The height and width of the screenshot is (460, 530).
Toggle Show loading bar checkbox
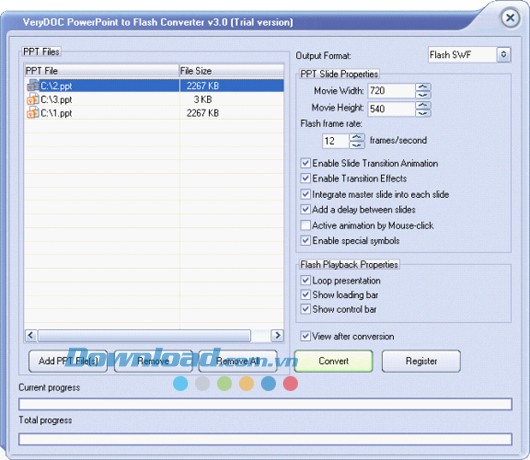point(306,295)
